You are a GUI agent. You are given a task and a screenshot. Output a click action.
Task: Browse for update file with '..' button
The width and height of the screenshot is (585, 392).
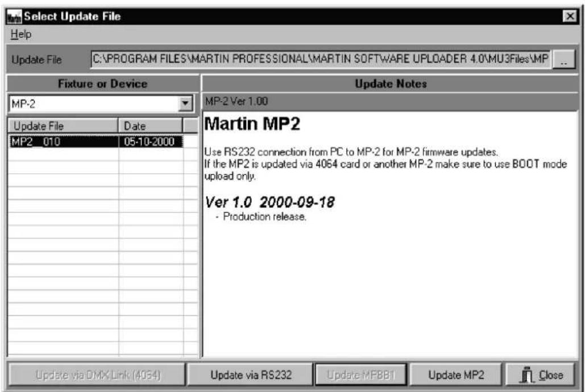coord(564,59)
